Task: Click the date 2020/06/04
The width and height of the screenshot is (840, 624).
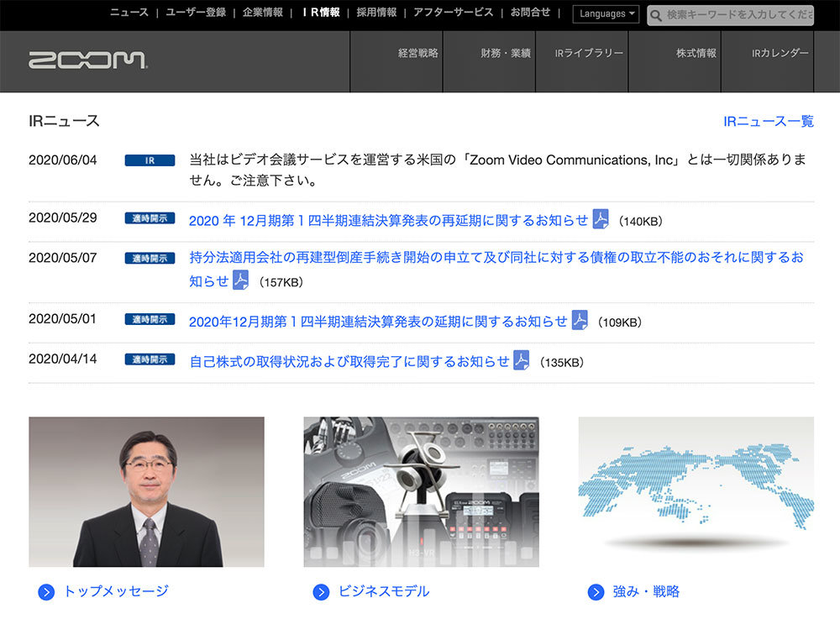Action: click(63, 160)
